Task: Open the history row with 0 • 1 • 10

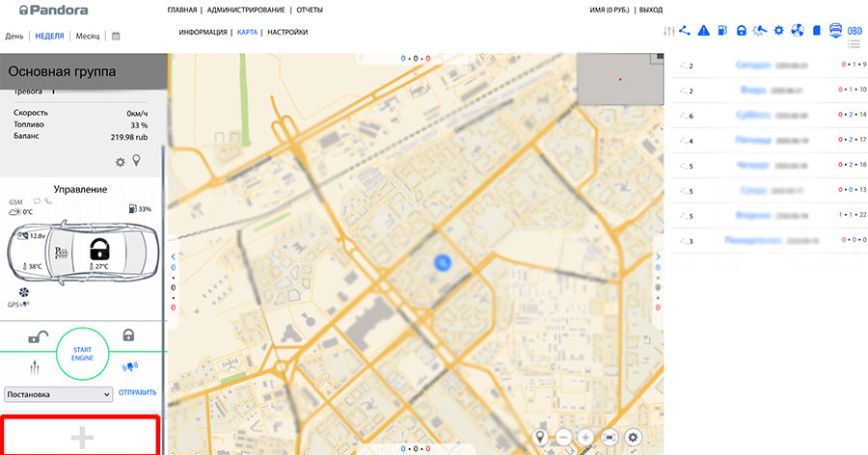Action: 770,91
